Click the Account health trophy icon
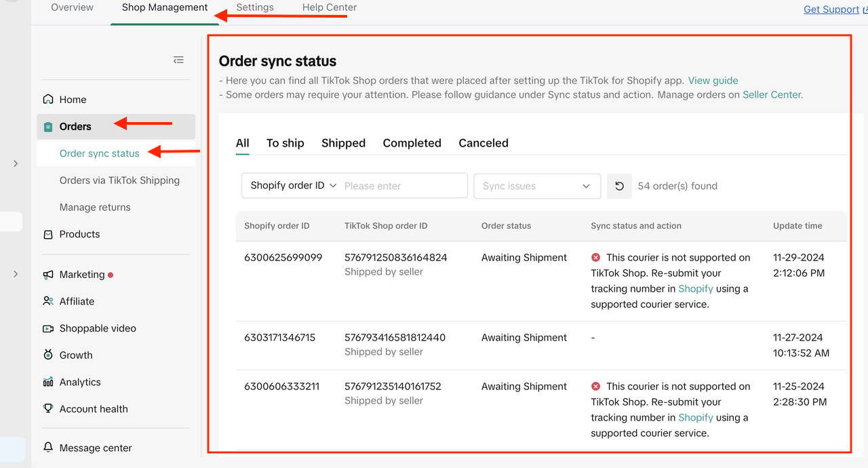The image size is (868, 468). pyautogui.click(x=48, y=409)
